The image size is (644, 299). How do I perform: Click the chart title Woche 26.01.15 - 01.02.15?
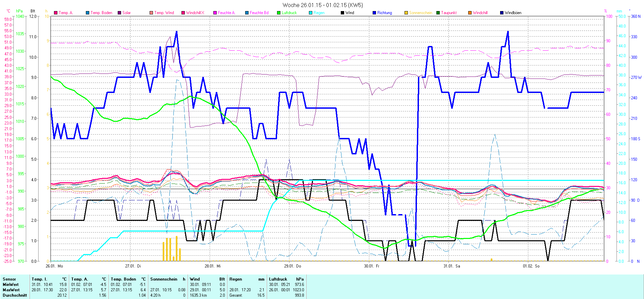[322, 5]
